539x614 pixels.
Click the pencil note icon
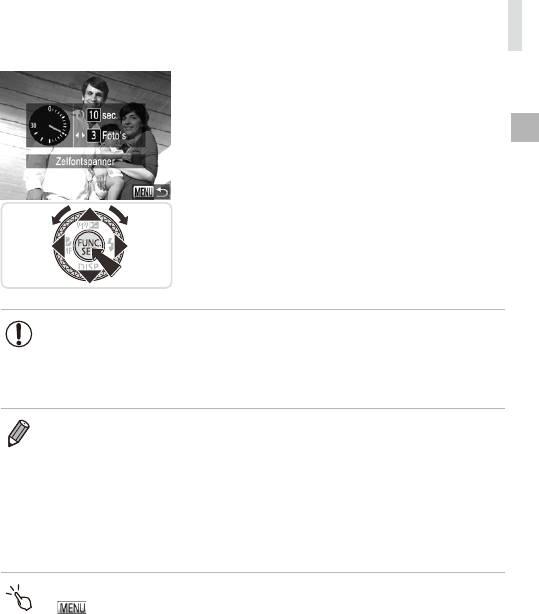pyautogui.click(x=18, y=433)
